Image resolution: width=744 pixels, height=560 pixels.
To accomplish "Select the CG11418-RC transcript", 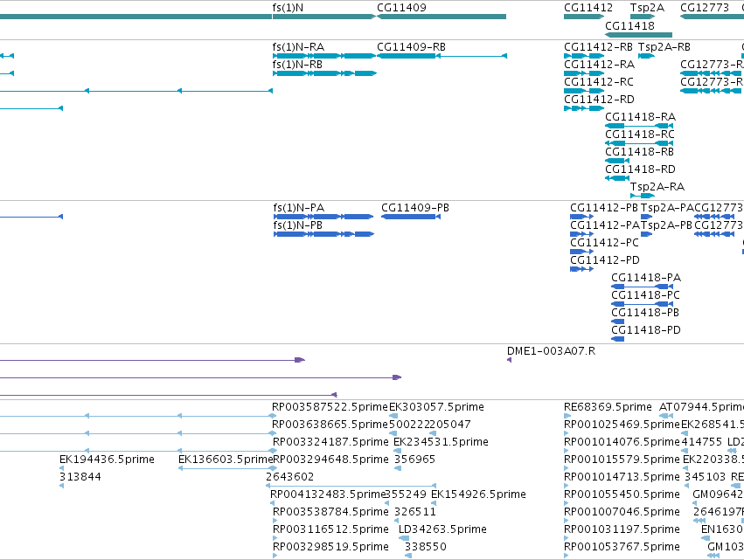I will (x=639, y=143).
